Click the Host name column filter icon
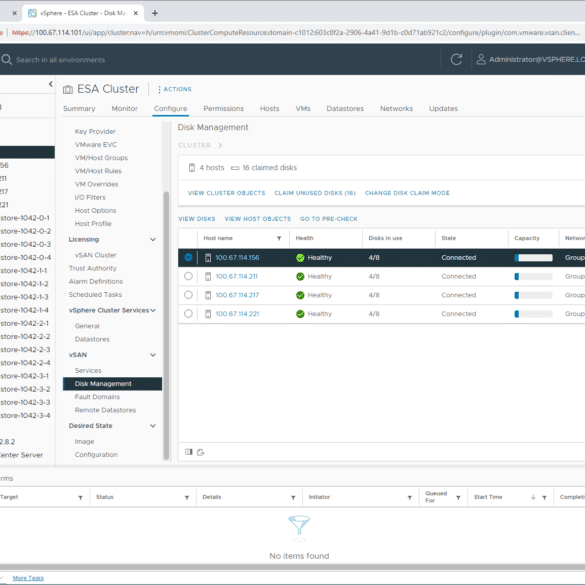The image size is (585, 585). [279, 238]
